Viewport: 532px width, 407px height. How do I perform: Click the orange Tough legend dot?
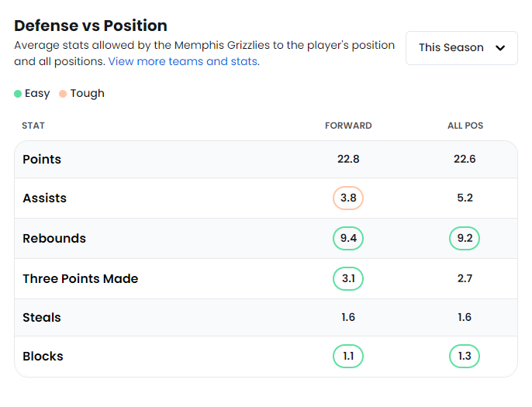(63, 94)
